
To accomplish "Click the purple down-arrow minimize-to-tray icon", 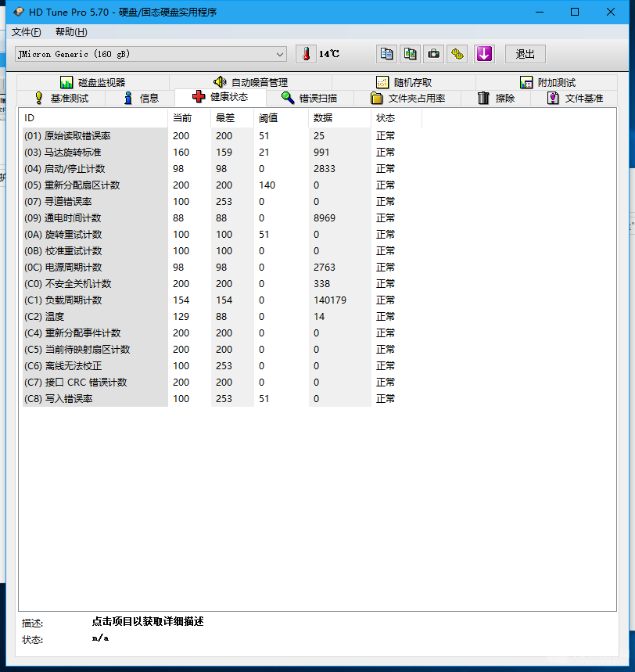I will (x=484, y=54).
